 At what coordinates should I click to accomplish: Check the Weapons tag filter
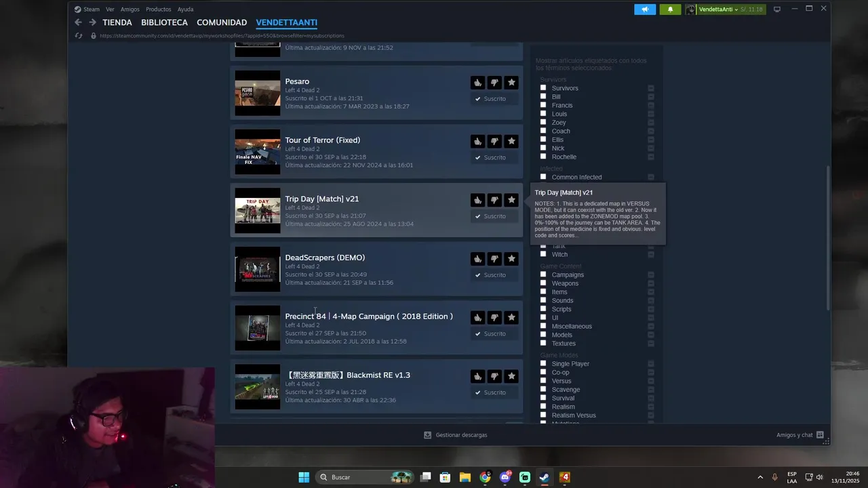[543, 283]
